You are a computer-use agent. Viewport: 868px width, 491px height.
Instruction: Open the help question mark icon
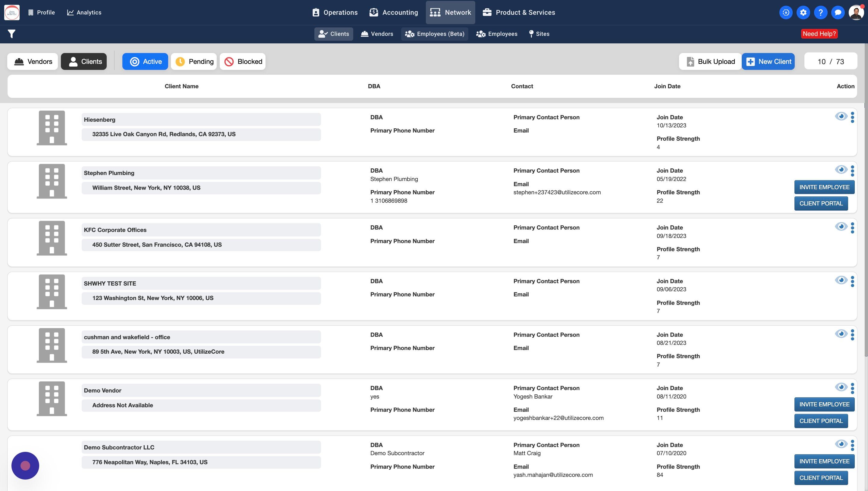820,12
